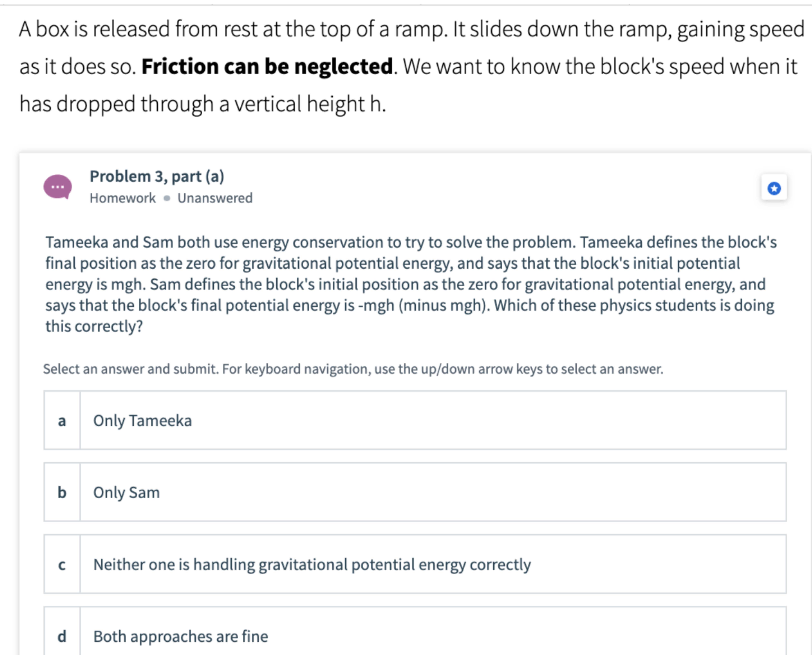Click the blue star bookmark icon
The image size is (812, 655).
point(774,188)
